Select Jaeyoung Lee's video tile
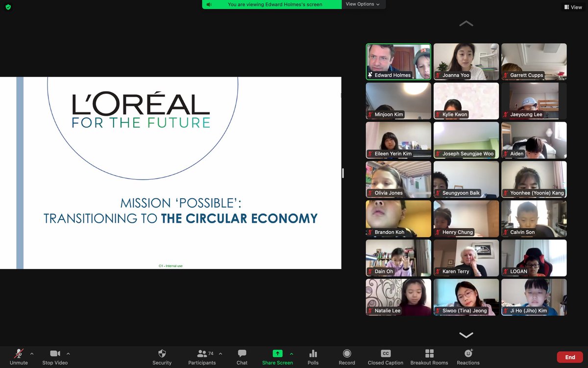This screenshot has height=368, width=588. coord(534,101)
